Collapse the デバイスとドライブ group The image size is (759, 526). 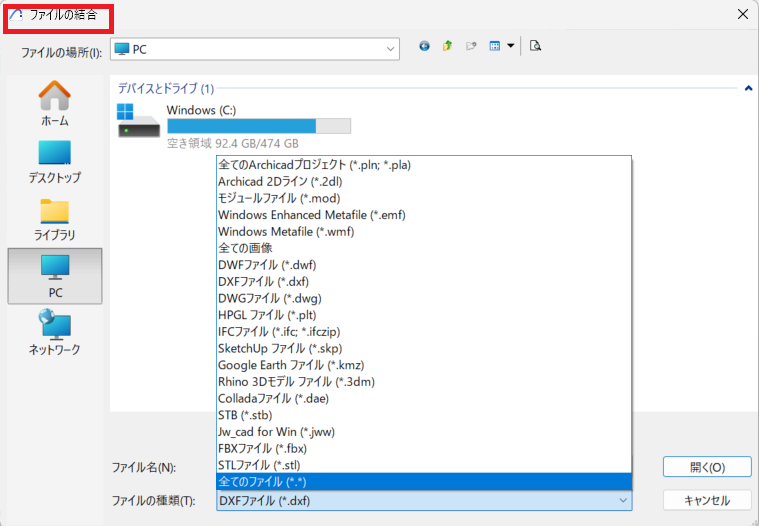click(x=748, y=88)
